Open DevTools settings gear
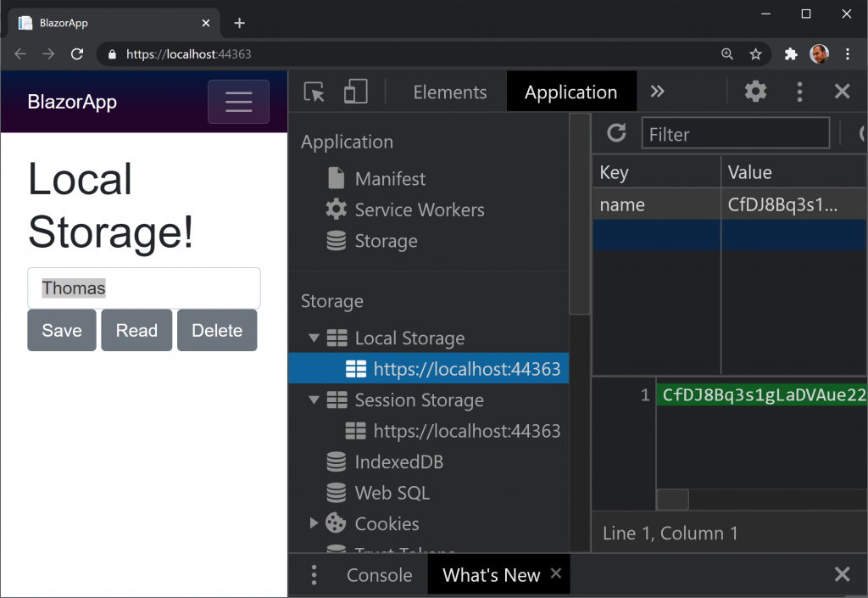Viewport: 868px width, 598px height. tap(755, 92)
